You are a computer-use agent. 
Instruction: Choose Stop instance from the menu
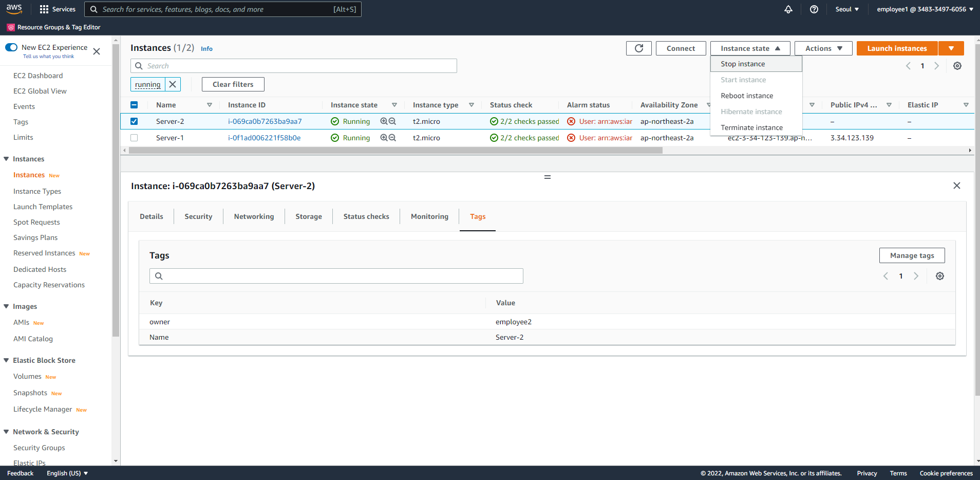pyautogui.click(x=756, y=64)
